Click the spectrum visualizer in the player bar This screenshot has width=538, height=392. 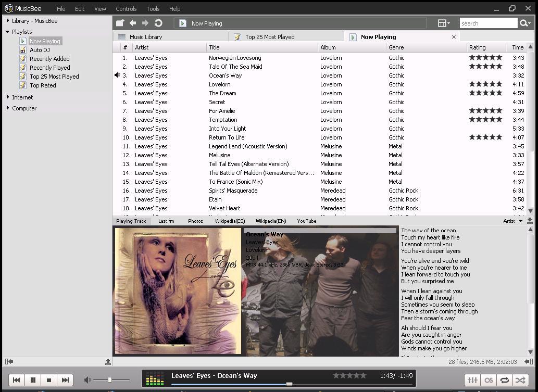(155, 378)
